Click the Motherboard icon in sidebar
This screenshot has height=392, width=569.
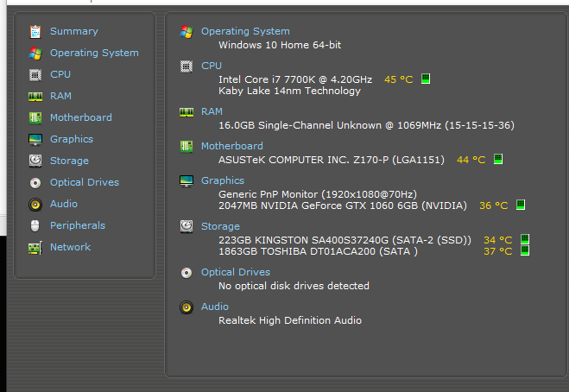pyautogui.click(x=35, y=117)
